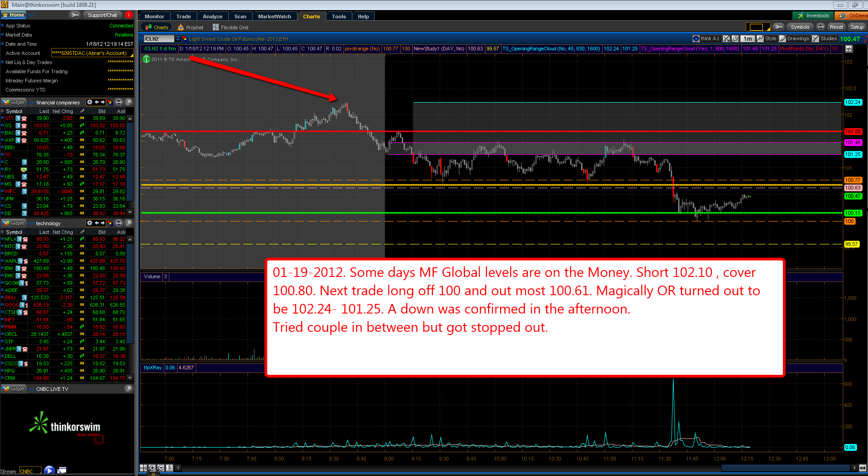The width and height of the screenshot is (868, 476).
Task: Go to previous watchlist in financial companies gadget
Action: pos(97,102)
